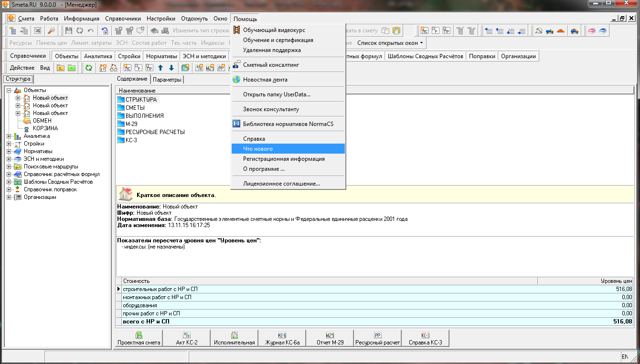The image size is (640, 364).
Task: Choose О программе ... menu item
Action: coord(264,169)
